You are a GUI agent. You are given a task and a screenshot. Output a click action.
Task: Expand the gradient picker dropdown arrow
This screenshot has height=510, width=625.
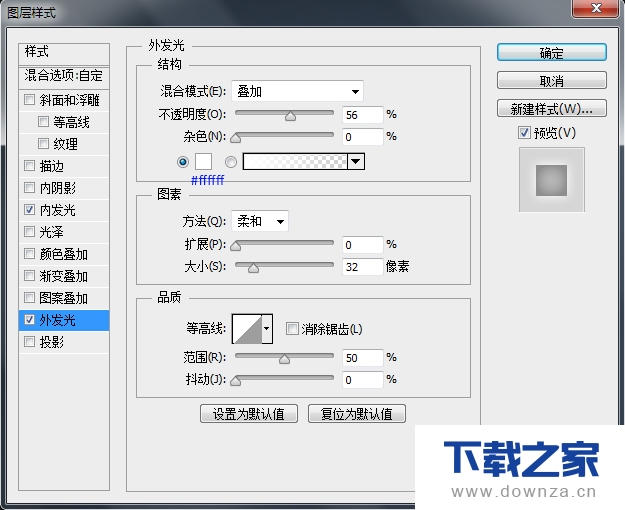click(x=356, y=161)
